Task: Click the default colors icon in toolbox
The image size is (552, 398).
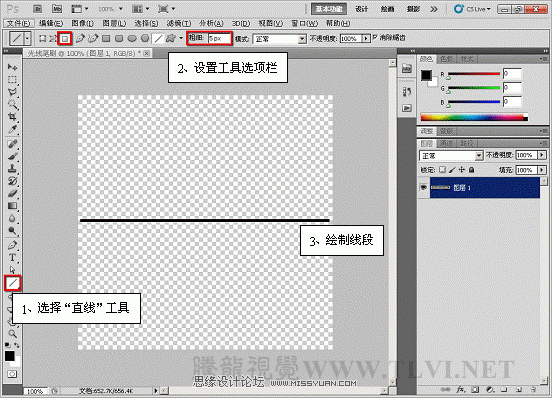Action: click(7, 345)
